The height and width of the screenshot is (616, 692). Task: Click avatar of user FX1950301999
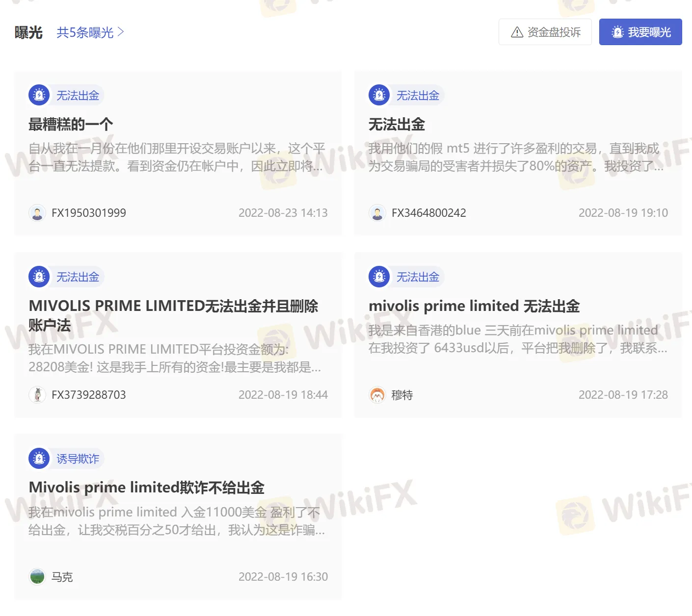(37, 213)
